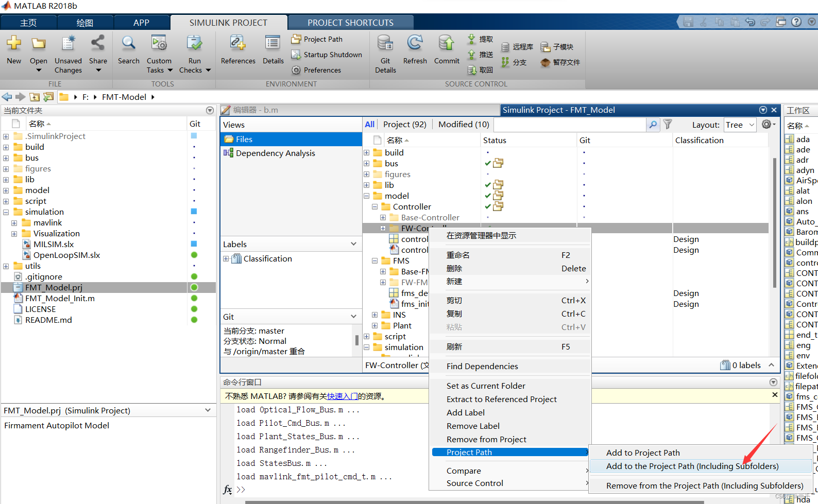Expand details panel dropdown for FMT_Model.prj
Screen dimensions: 818x504
click(208, 410)
